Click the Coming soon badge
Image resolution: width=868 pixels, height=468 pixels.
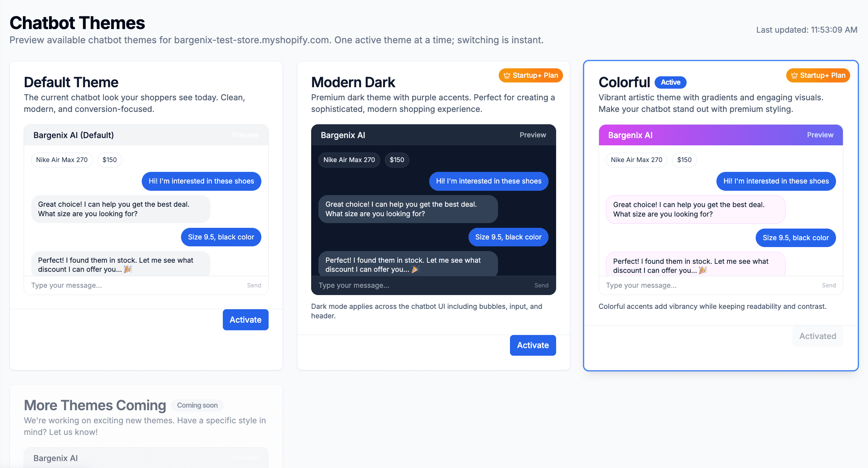(x=197, y=405)
